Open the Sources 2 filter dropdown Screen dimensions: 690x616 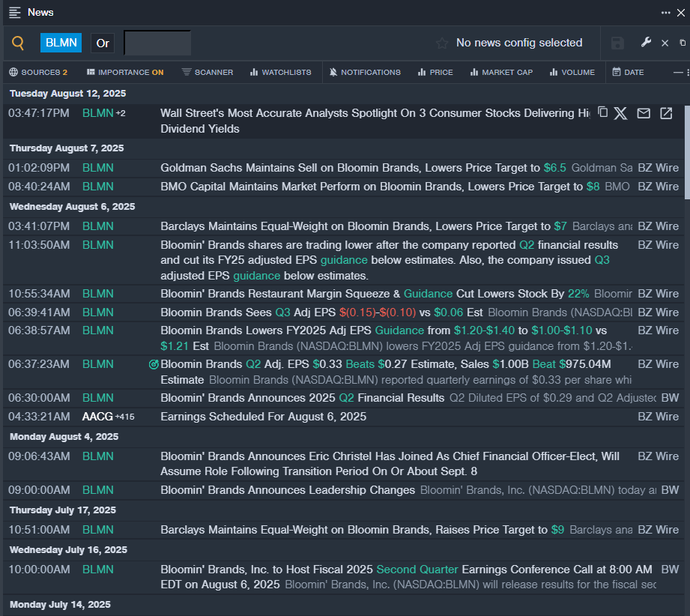click(38, 72)
